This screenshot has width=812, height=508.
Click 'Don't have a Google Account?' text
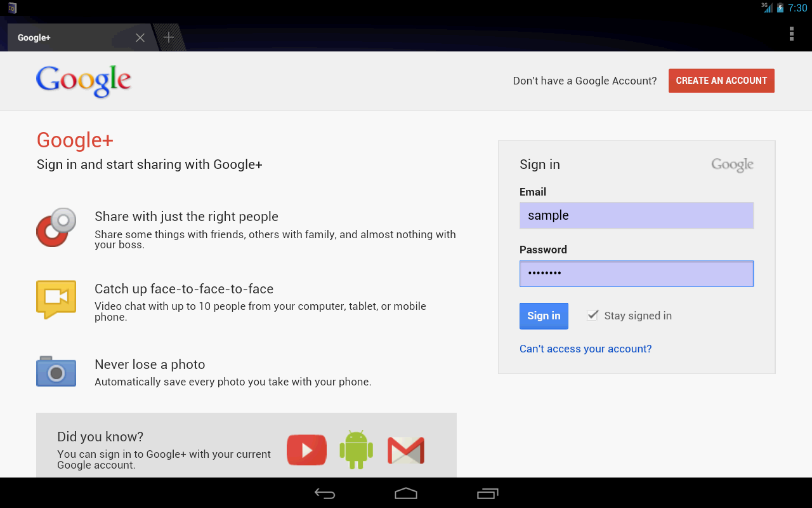pos(585,81)
